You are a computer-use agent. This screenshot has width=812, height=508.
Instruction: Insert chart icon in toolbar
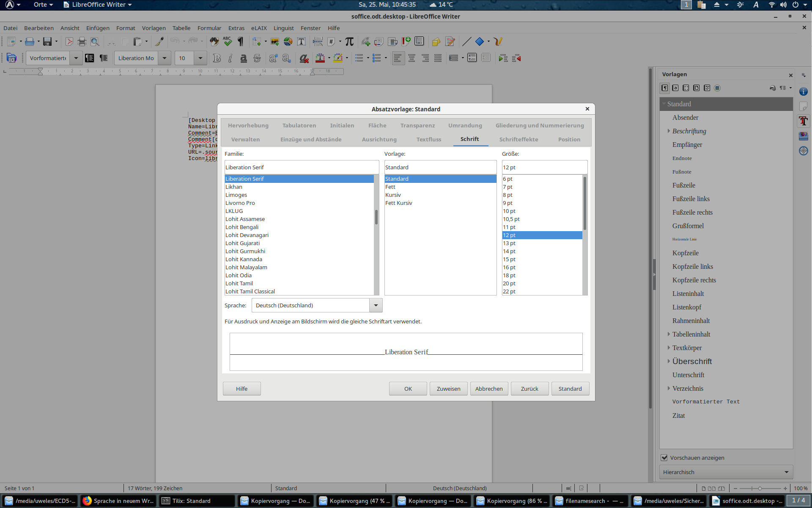coord(288,41)
